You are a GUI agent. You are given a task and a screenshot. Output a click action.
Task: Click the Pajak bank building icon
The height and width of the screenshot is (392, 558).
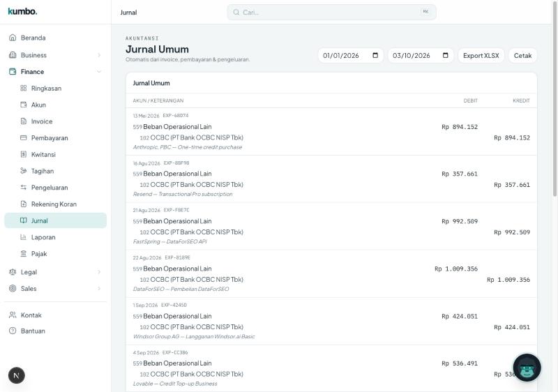[24, 253]
